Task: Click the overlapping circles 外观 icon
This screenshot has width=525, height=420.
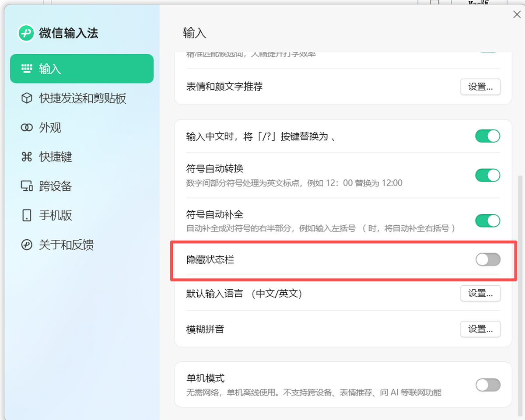Action: pyautogui.click(x=27, y=128)
